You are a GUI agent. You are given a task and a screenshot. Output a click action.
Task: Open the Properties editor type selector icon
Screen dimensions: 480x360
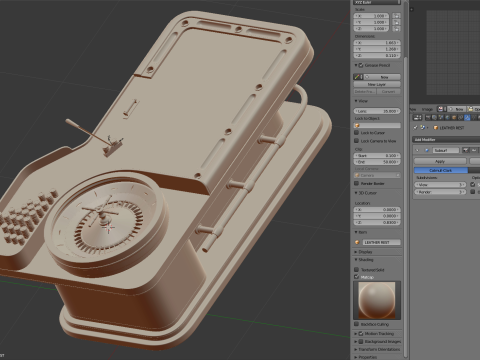click(x=417, y=118)
